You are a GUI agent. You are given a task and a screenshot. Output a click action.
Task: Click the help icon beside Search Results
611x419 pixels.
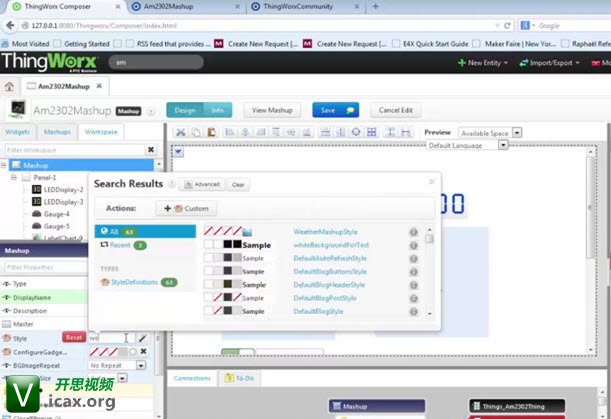point(171,184)
